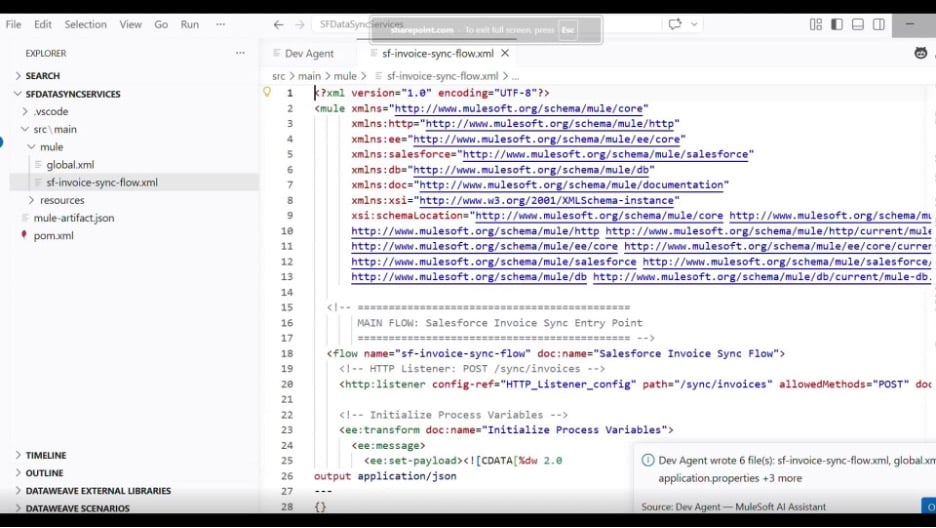Click the 'output application/json' line

tap(385, 476)
